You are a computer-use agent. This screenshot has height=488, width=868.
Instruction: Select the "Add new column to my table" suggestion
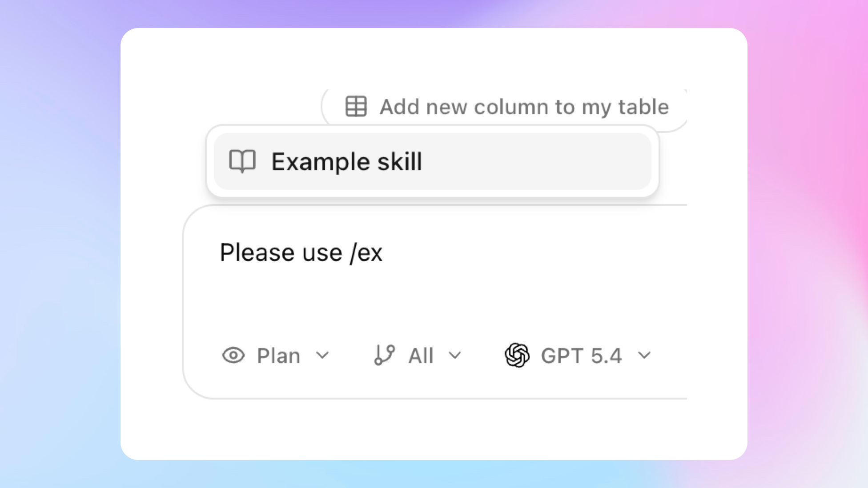(x=524, y=107)
